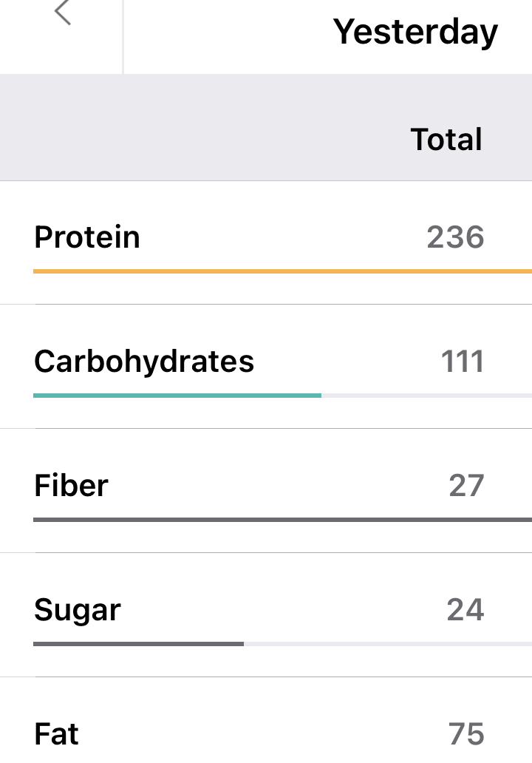Open the Fat nutrient label
532x763 pixels.
coord(56,734)
